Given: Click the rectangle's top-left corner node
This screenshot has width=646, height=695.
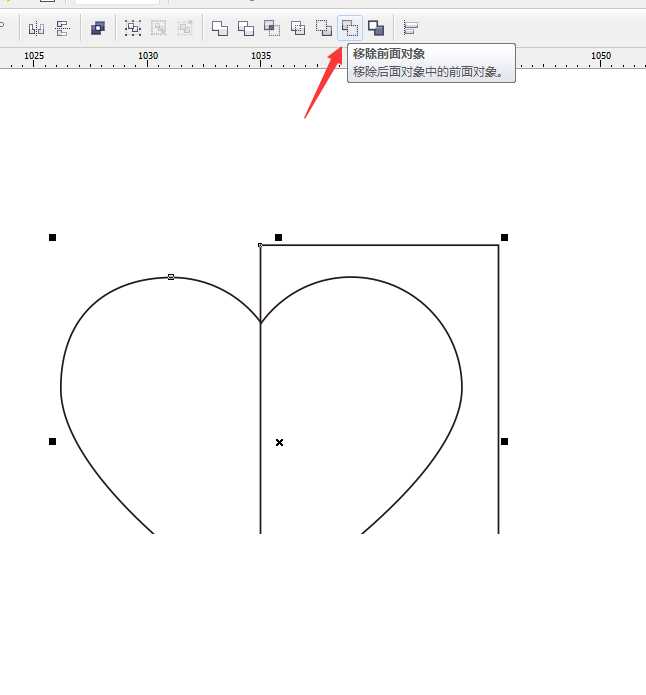Looking at the screenshot, I should (260, 245).
